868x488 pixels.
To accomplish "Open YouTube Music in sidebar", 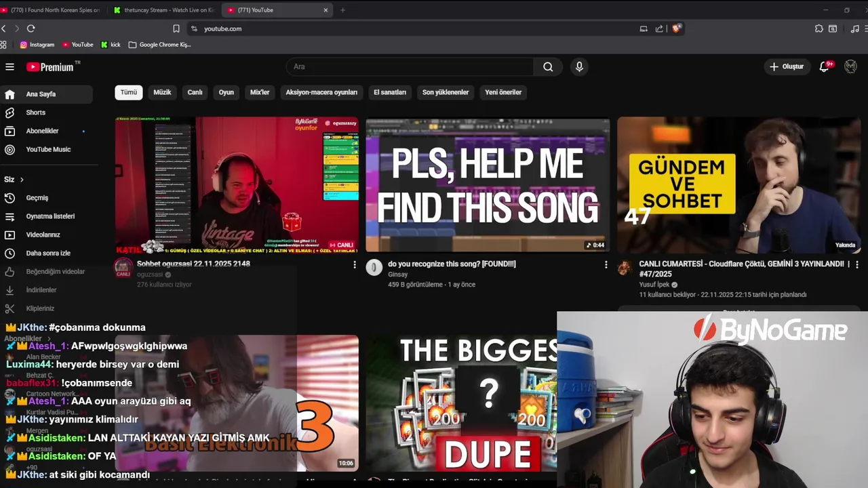I will pos(46,149).
